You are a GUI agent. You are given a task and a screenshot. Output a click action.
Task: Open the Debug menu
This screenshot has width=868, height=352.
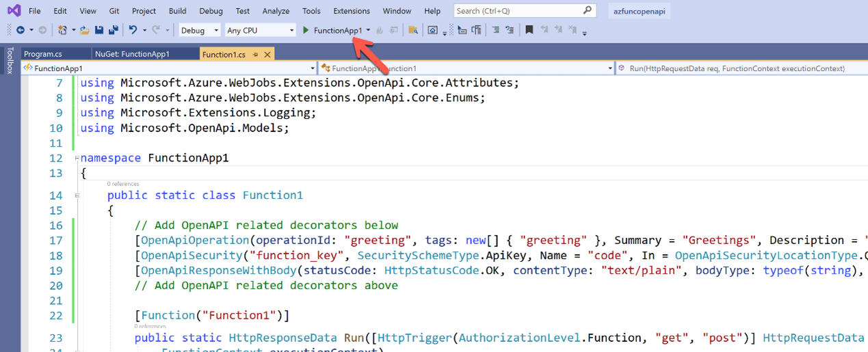tap(211, 11)
